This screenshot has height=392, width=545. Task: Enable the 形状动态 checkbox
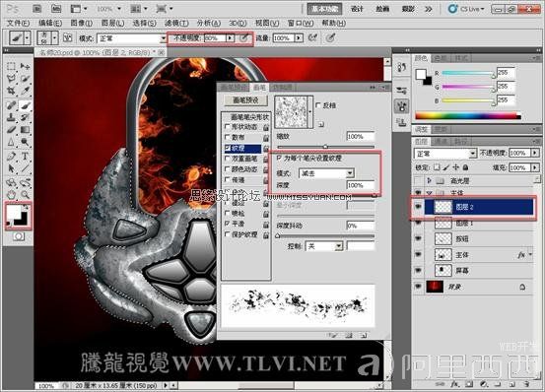point(228,127)
